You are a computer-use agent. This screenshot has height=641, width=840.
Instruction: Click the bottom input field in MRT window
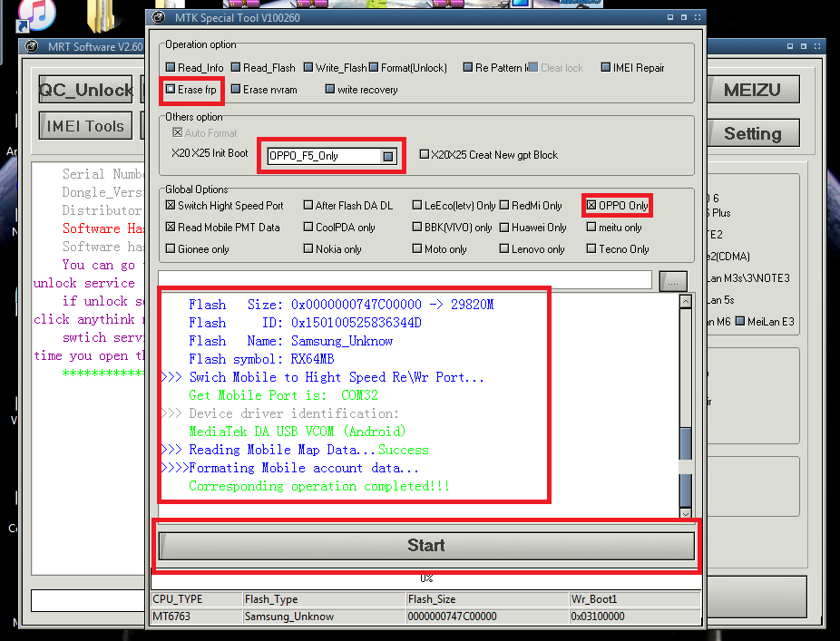tap(88, 600)
